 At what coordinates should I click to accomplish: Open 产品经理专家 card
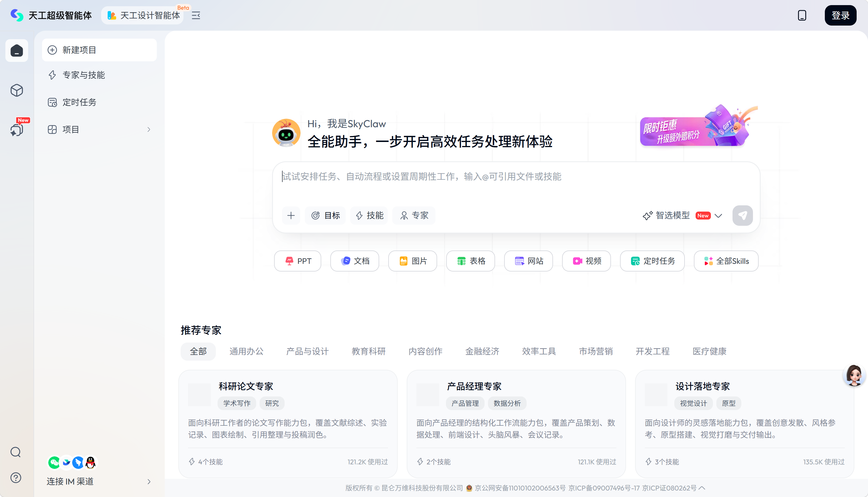[x=516, y=424]
